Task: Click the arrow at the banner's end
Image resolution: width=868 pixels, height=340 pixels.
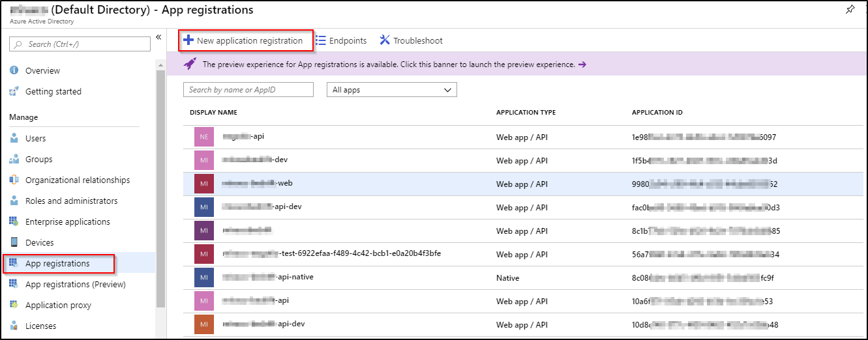Action: click(582, 64)
